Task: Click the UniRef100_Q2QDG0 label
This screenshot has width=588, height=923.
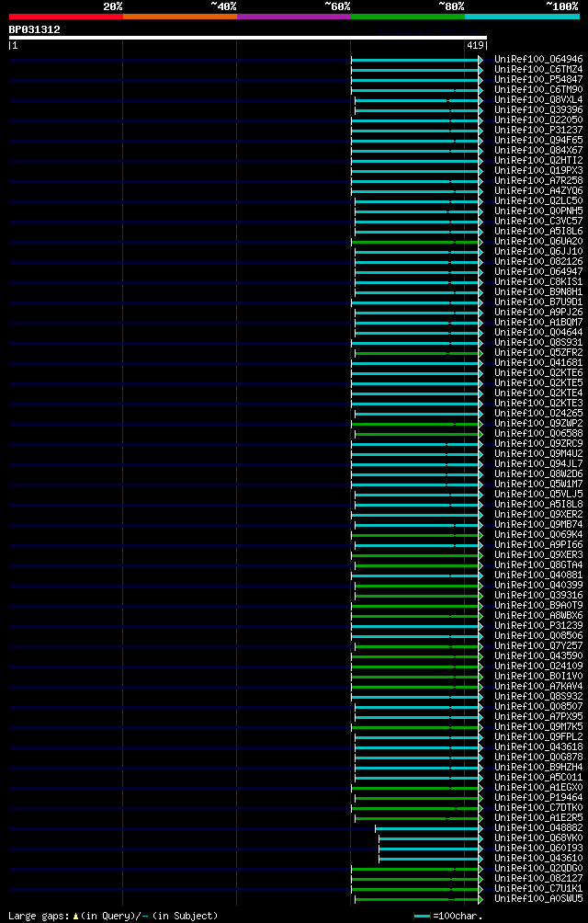Action: (538, 869)
